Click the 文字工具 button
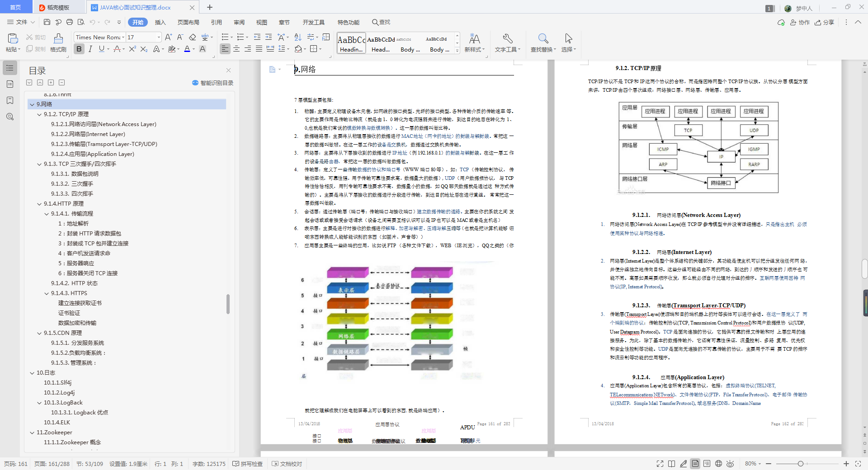 click(x=508, y=43)
